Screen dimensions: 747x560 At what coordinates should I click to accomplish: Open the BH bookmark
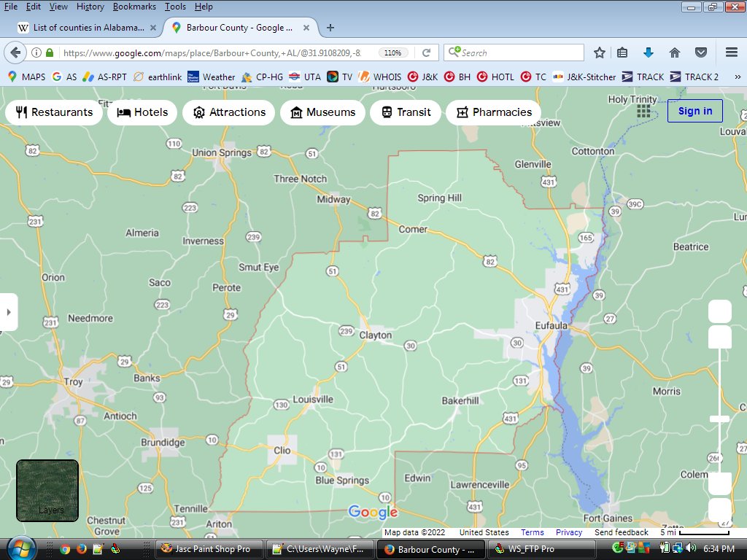457,77
